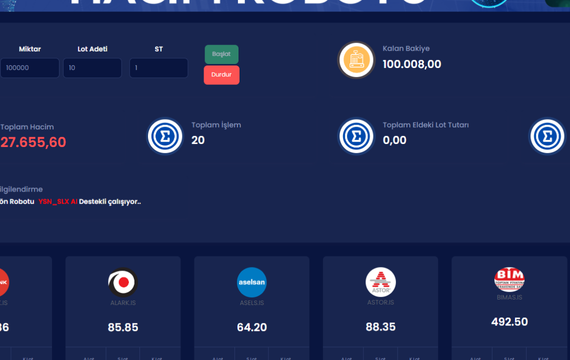
Task: Click the sigma icon at the far right edge
Action: 547,136
